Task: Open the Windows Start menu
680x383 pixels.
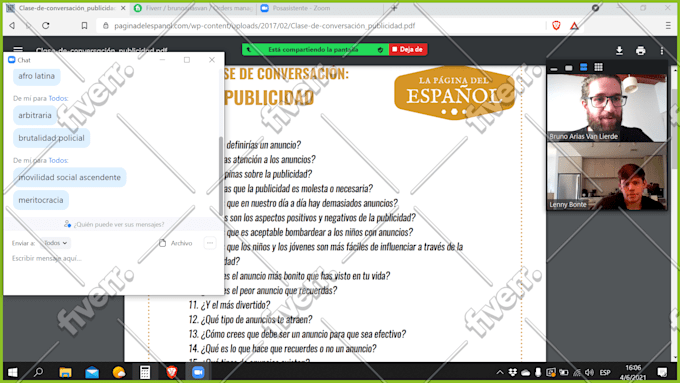Action: point(13,372)
